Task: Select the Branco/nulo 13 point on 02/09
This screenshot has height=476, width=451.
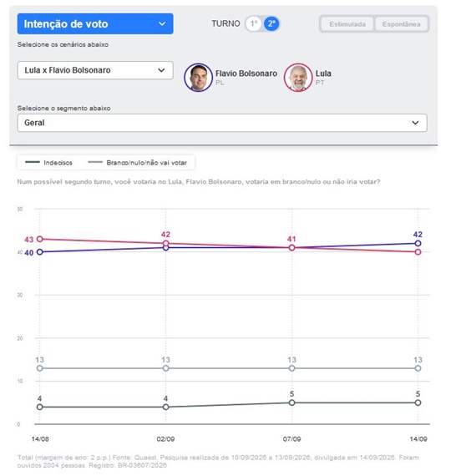Action: 165,368
